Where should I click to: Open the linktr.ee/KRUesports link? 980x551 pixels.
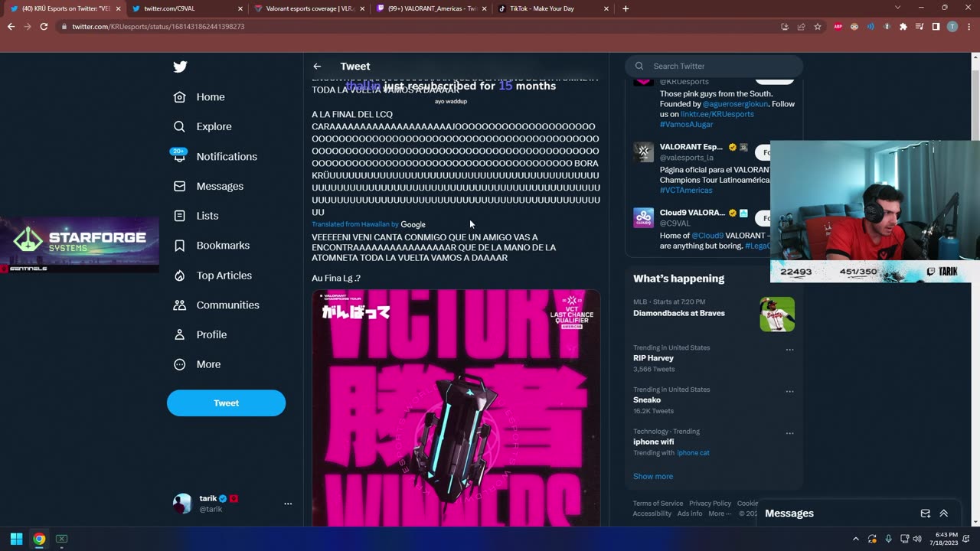[x=717, y=114]
